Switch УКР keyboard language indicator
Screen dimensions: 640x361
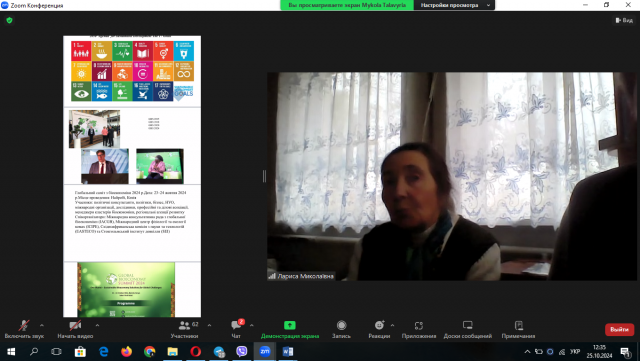(x=575, y=352)
